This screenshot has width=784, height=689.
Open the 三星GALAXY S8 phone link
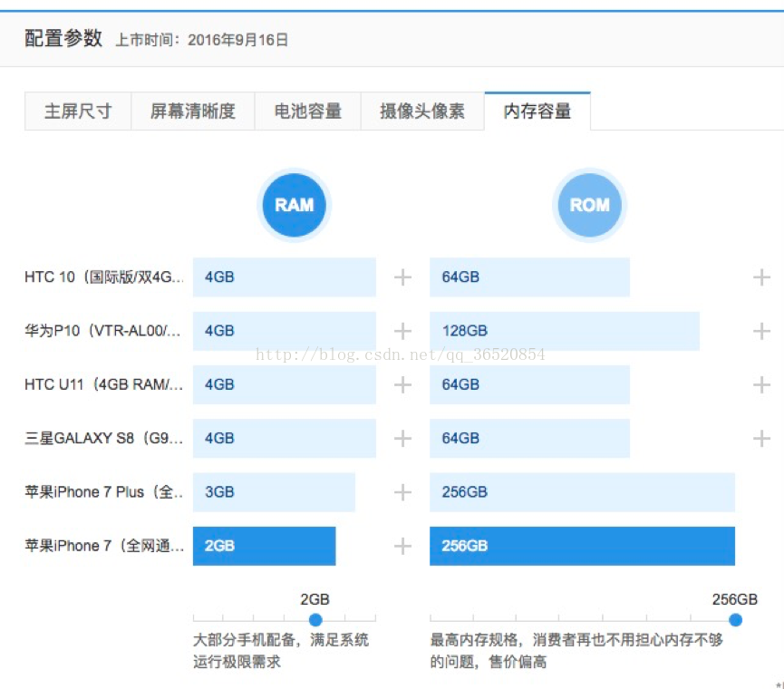pos(104,439)
